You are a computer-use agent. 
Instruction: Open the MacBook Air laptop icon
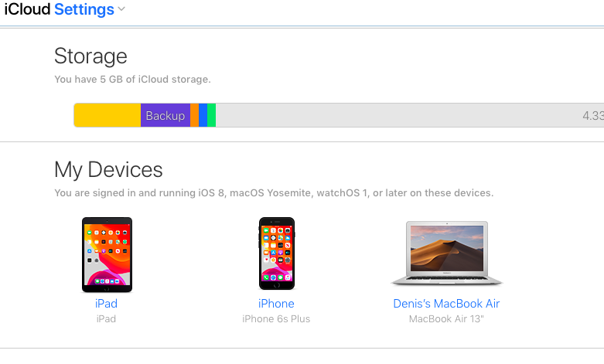click(447, 253)
